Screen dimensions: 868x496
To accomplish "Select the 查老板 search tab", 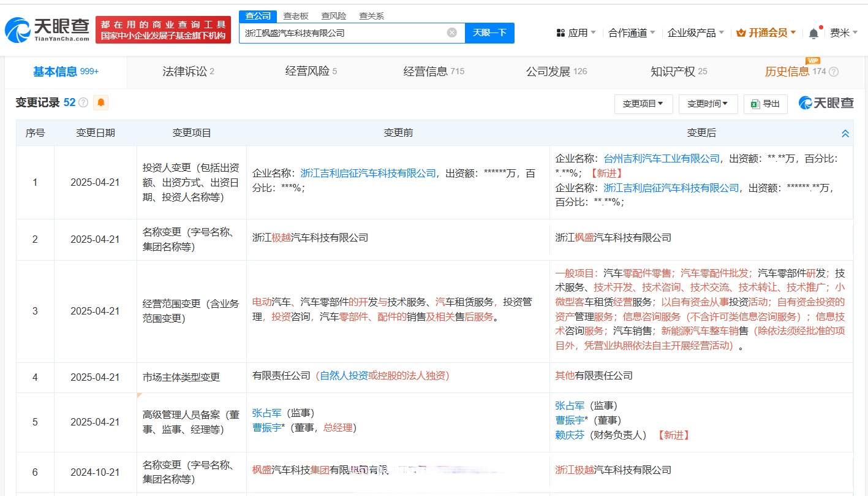I will click(x=296, y=16).
